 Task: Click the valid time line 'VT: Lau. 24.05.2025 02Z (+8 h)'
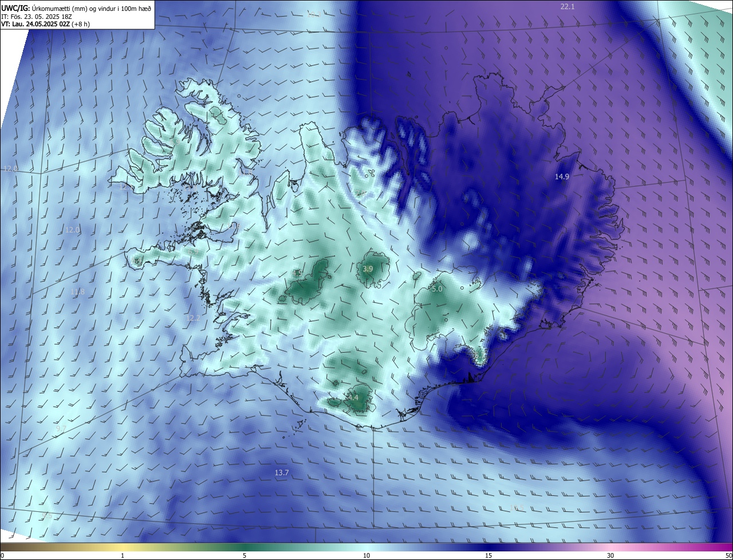(46, 24)
